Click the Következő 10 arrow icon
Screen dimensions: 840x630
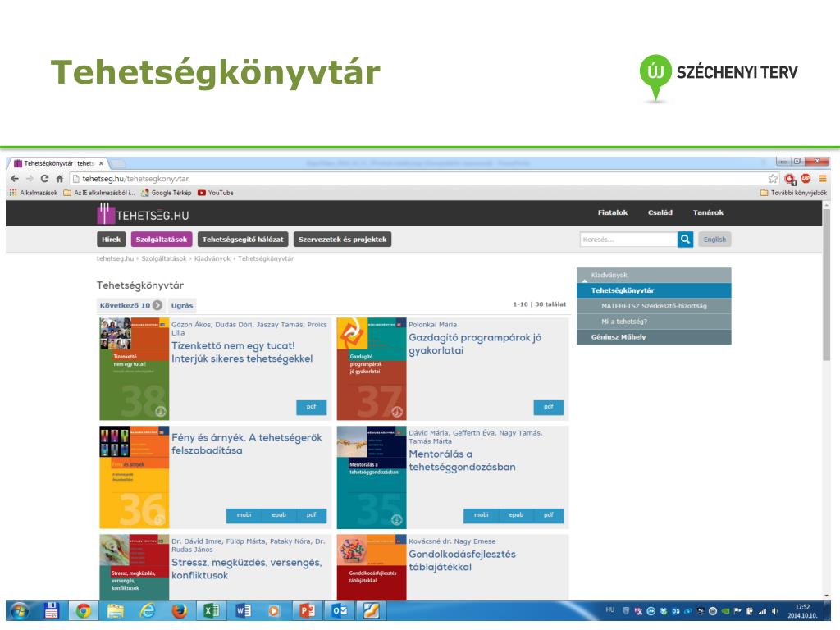coord(157,305)
